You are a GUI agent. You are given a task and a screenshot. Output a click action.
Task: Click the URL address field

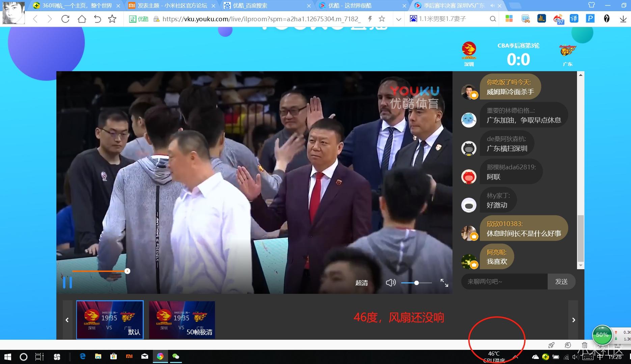[261, 19]
